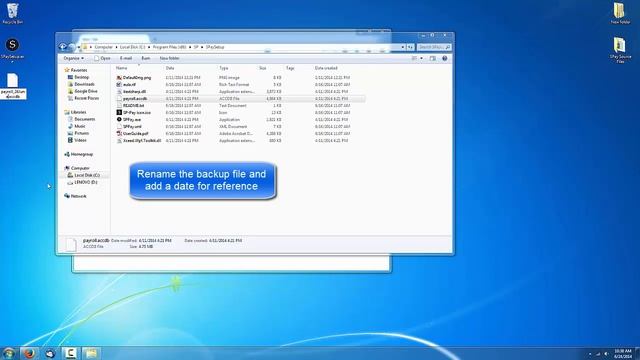This screenshot has height=360, width=640.
Task: Click the Help question mark icon
Action: coord(444,58)
